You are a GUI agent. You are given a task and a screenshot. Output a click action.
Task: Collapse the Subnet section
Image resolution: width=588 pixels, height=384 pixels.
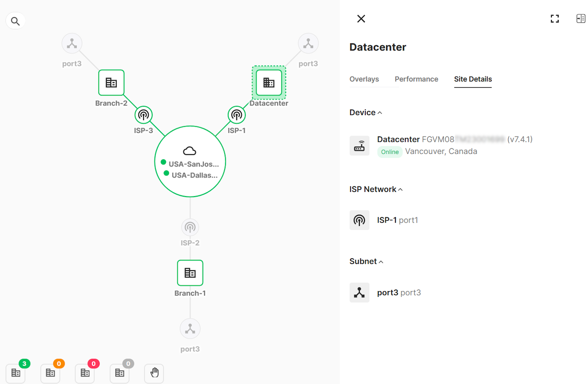tap(381, 261)
